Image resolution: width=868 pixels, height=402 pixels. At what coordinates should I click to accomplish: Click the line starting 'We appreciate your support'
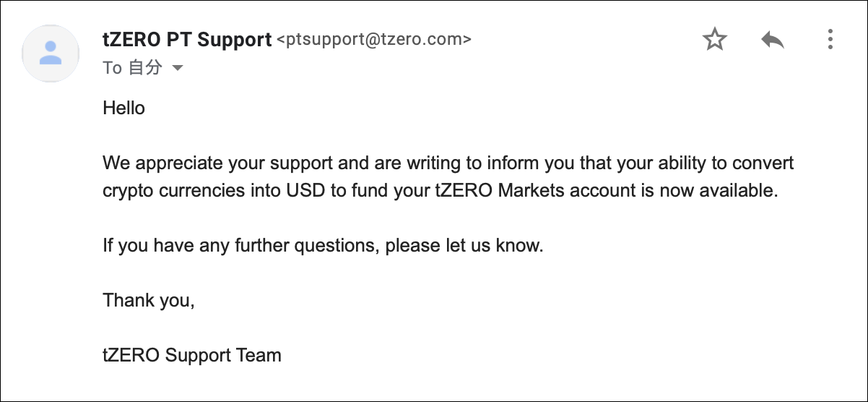448,163
